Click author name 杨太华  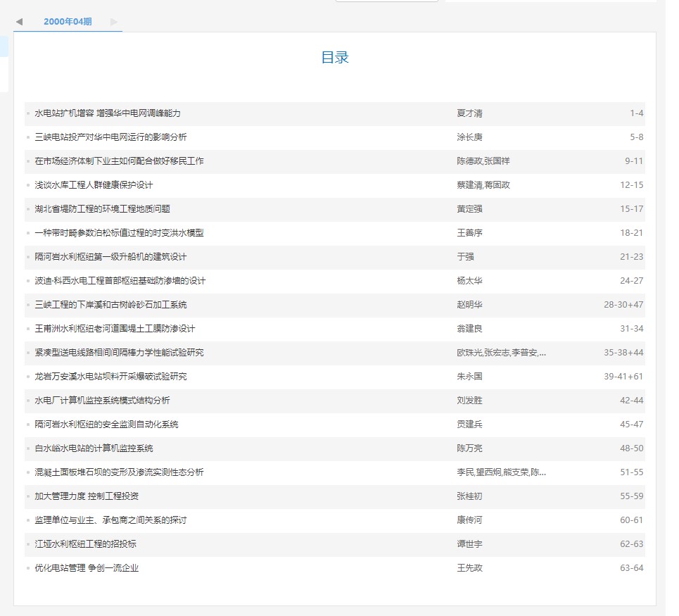(x=469, y=281)
